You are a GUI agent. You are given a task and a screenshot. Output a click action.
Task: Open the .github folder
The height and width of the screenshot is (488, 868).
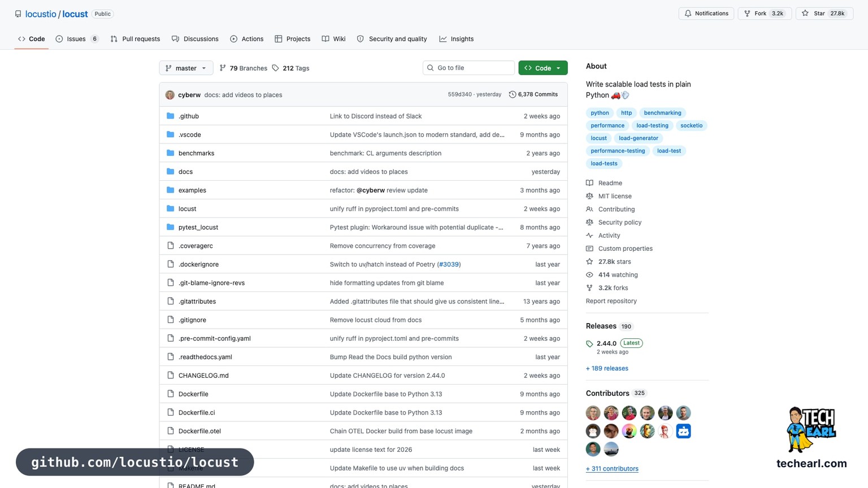coord(189,116)
